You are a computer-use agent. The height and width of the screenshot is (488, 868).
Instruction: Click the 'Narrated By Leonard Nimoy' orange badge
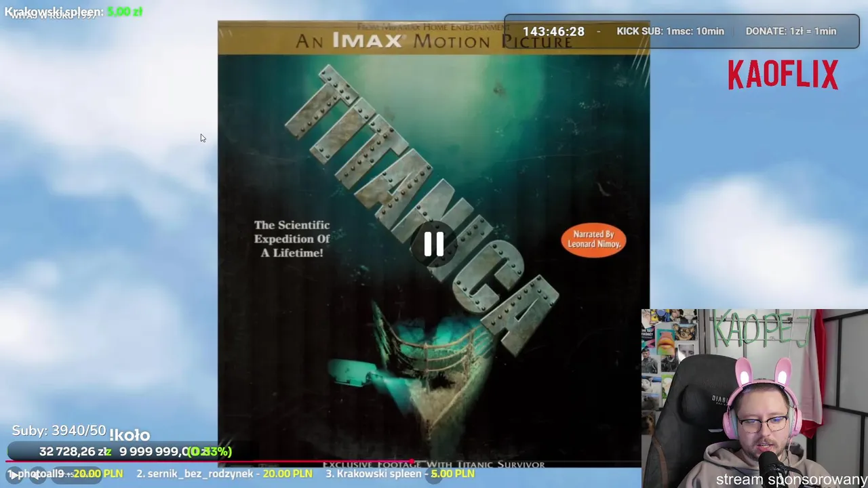coord(593,240)
